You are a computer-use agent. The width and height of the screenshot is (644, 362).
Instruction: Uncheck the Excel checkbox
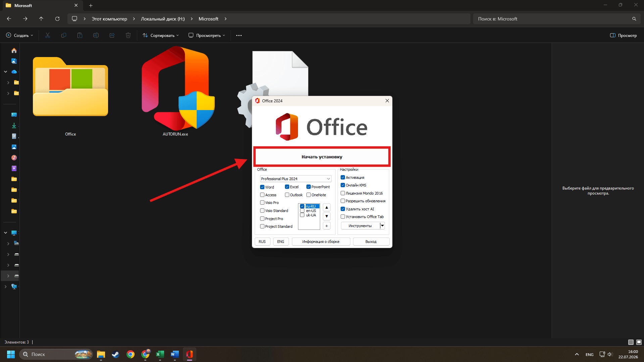pos(287,187)
